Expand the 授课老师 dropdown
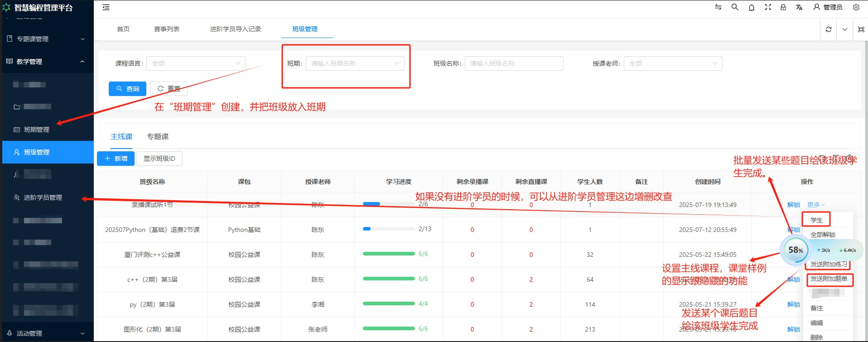 pyautogui.click(x=673, y=63)
